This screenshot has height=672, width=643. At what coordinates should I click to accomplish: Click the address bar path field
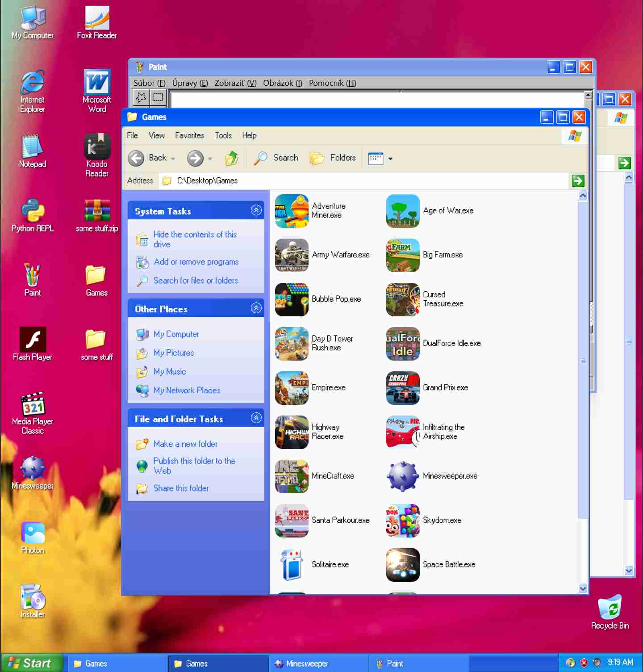[x=366, y=181]
